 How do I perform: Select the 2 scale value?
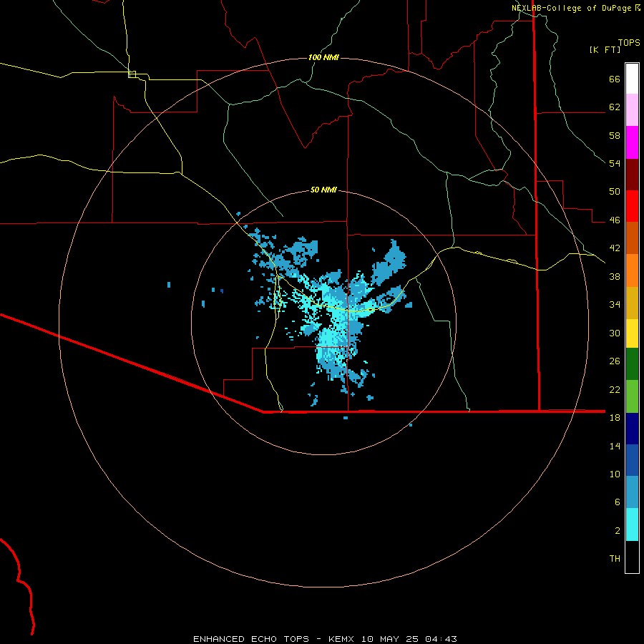[618, 531]
